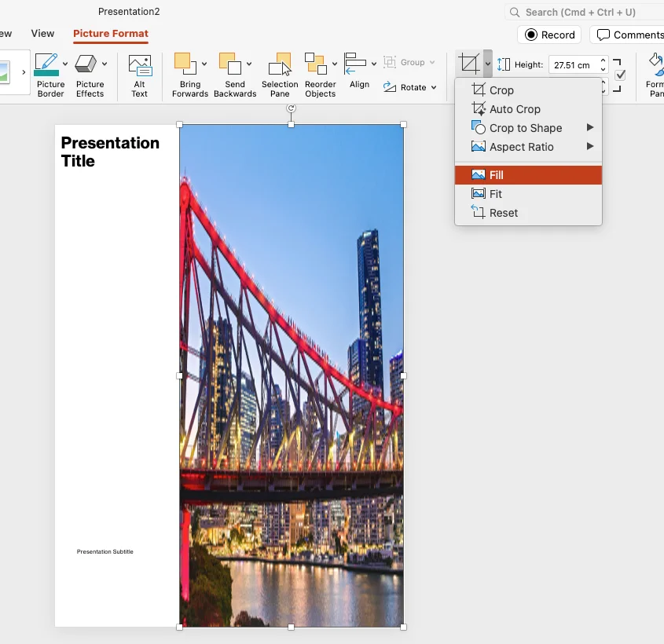Choose Fill from crop menu
This screenshot has width=664, height=644.
[x=528, y=175]
